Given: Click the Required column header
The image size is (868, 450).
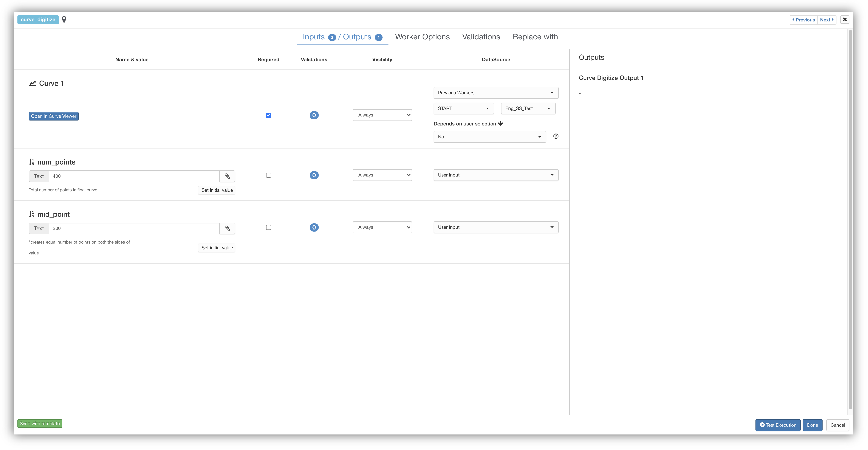Looking at the screenshot, I should click(x=269, y=60).
